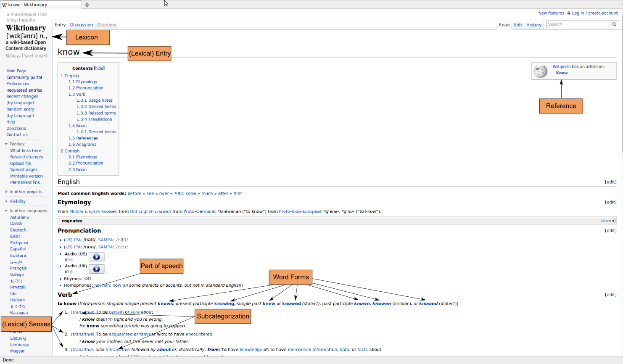The height and width of the screenshot is (364, 623).
Task: Click the search magnifier icon
Action: [x=614, y=24]
